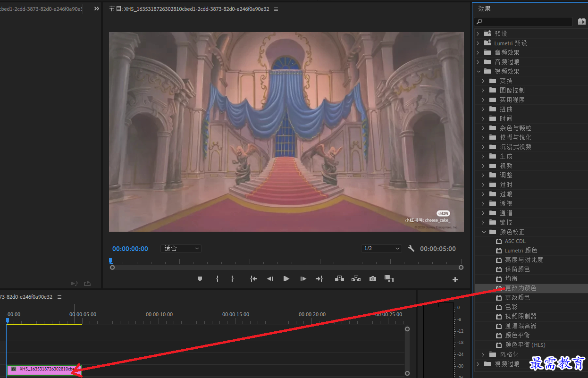Expand the 视频过渡 folder
The image size is (588, 378).
click(x=478, y=364)
